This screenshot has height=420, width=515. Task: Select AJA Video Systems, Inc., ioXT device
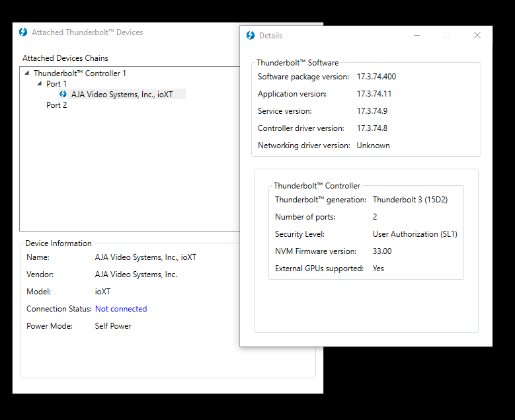click(122, 95)
